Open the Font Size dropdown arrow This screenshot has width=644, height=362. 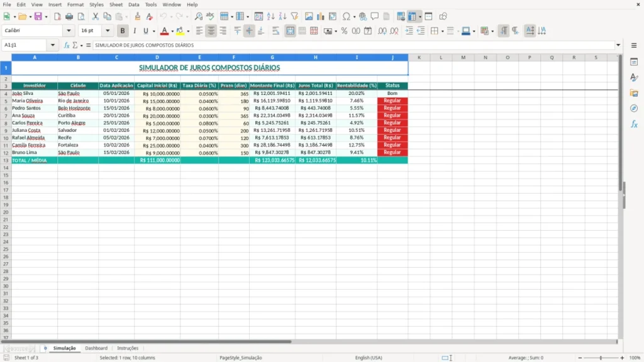click(x=108, y=30)
